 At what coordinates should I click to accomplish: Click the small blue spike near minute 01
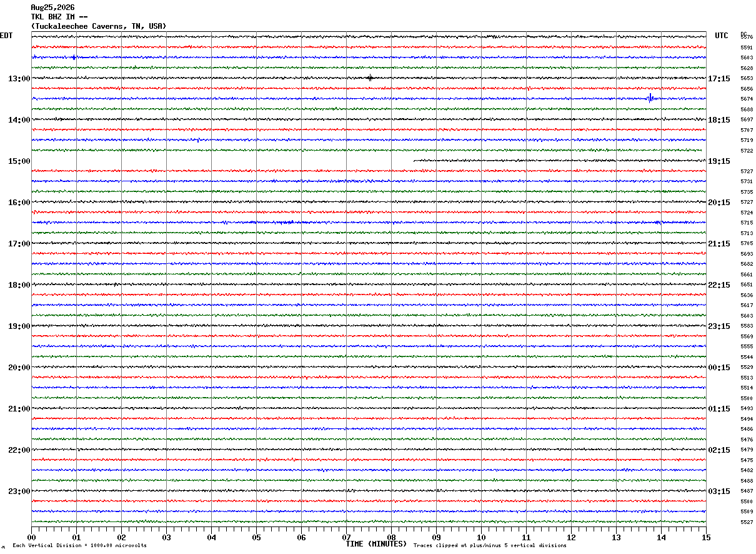click(x=74, y=57)
